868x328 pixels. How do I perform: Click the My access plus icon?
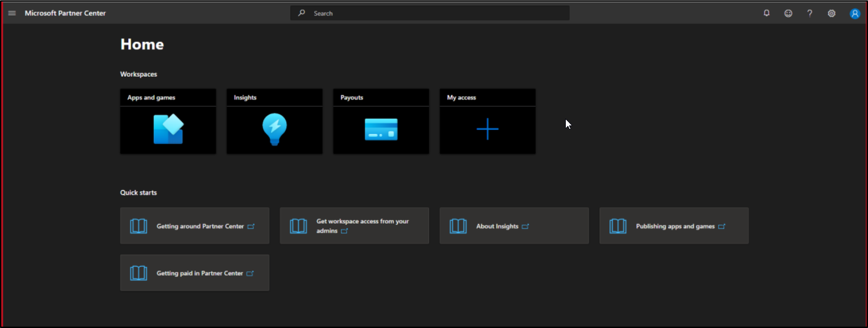(487, 129)
